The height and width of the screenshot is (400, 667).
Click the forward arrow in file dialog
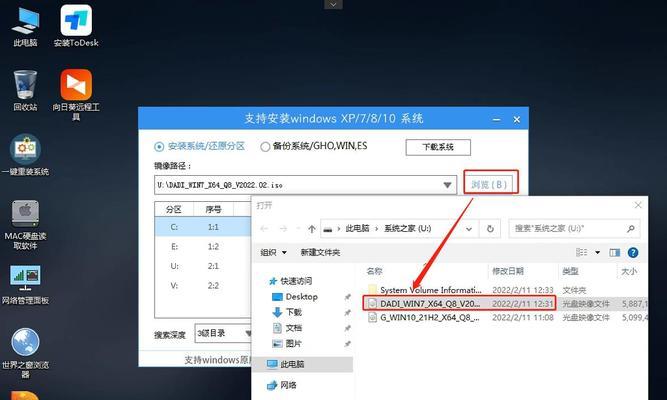click(x=283, y=229)
